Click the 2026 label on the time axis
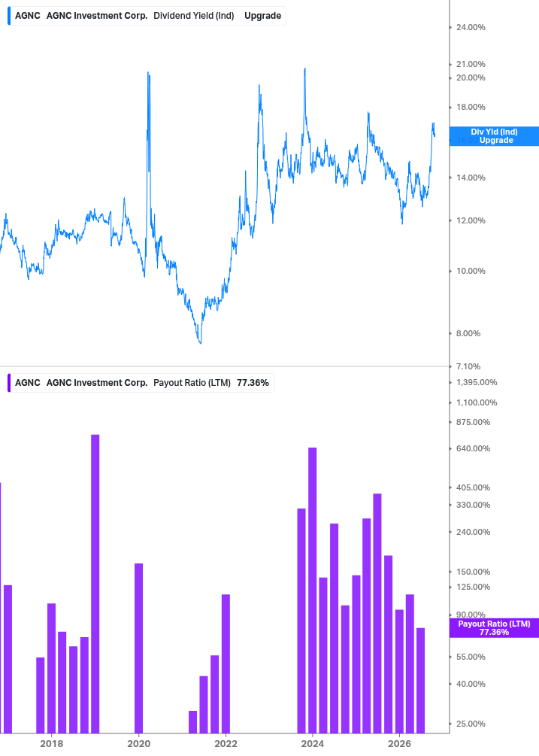Screen dimensions: 539x756 400,743
